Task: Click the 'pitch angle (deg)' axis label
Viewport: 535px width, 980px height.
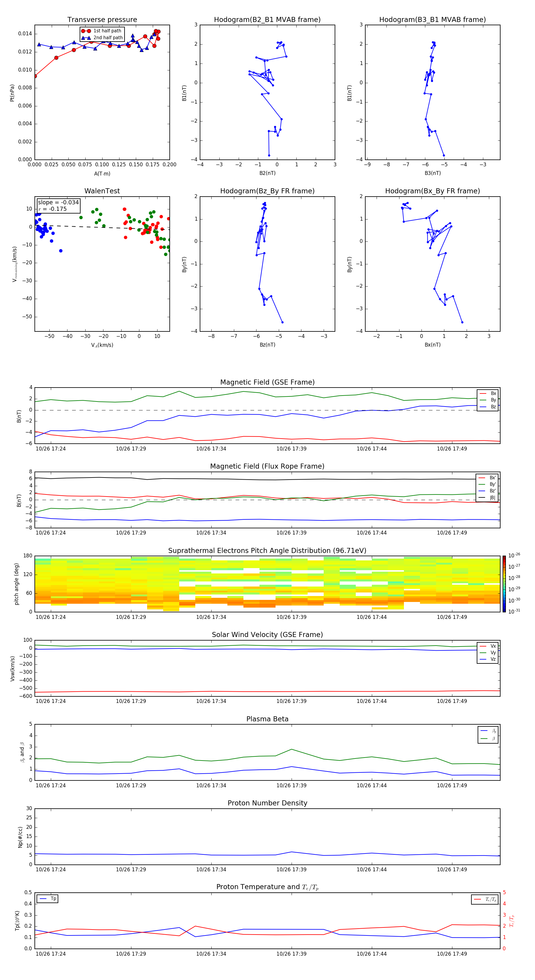Action: (x=16, y=584)
